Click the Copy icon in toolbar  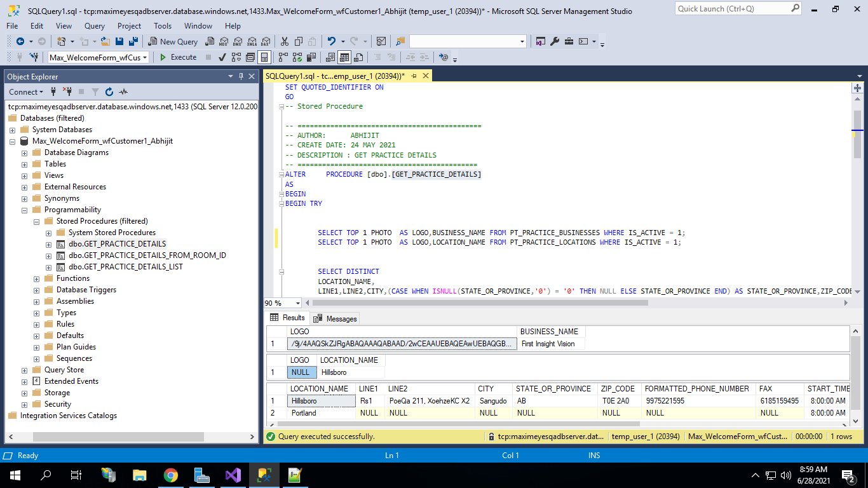tap(298, 41)
